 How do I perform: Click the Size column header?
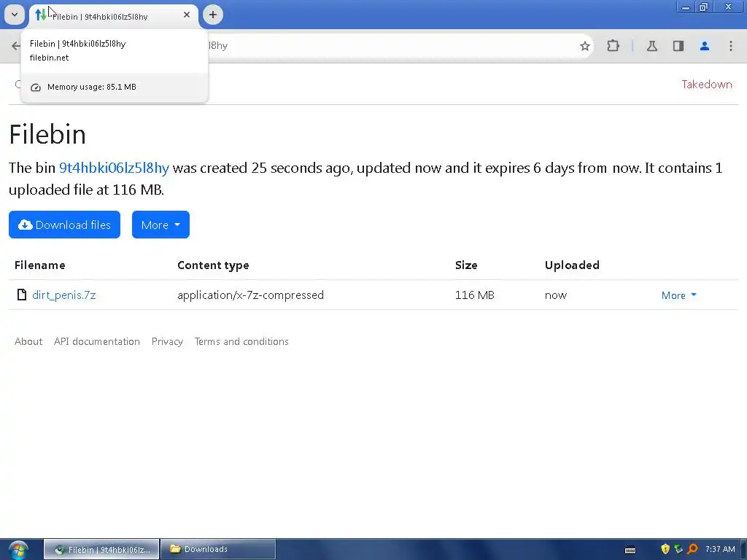[x=466, y=265]
